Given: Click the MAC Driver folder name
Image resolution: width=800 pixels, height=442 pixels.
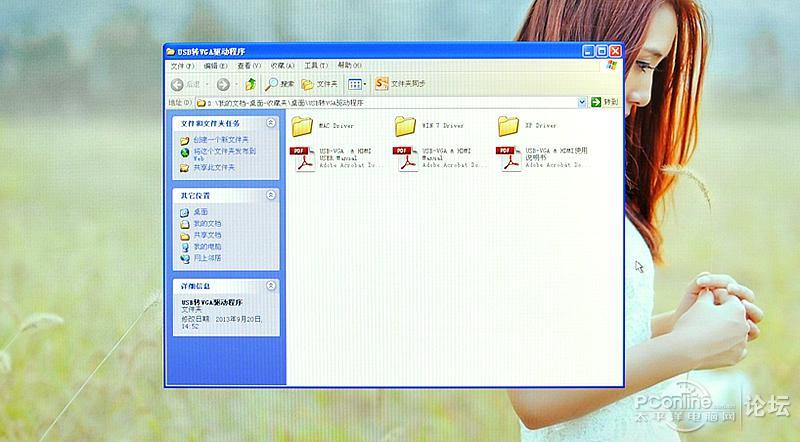Looking at the screenshot, I should [x=336, y=126].
